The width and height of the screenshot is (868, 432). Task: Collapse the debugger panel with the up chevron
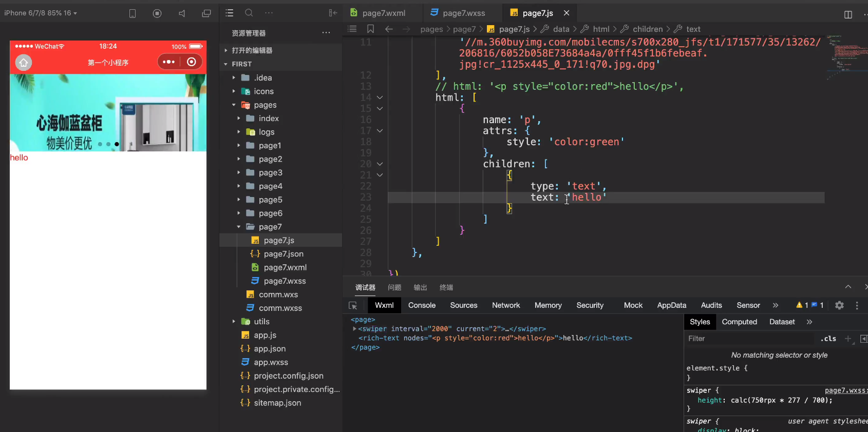click(x=848, y=287)
